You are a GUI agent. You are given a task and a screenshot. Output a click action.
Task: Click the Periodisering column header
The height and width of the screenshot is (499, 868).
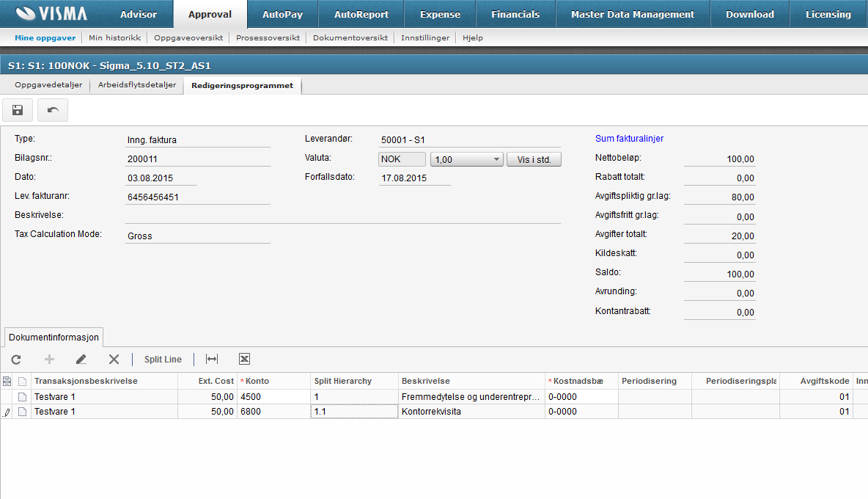655,381
